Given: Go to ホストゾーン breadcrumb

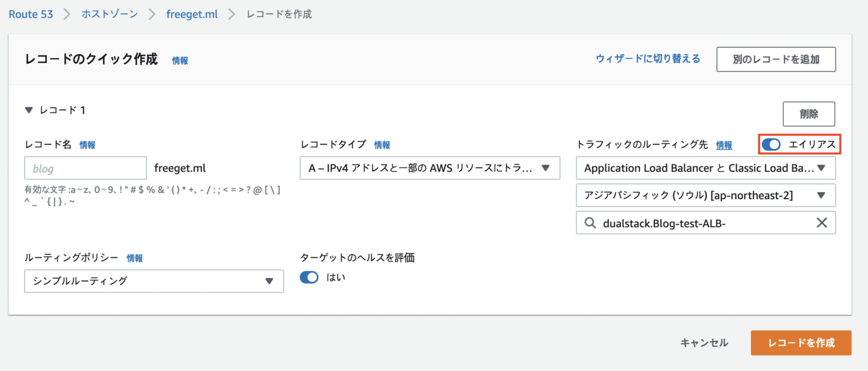Looking at the screenshot, I should pos(109,14).
